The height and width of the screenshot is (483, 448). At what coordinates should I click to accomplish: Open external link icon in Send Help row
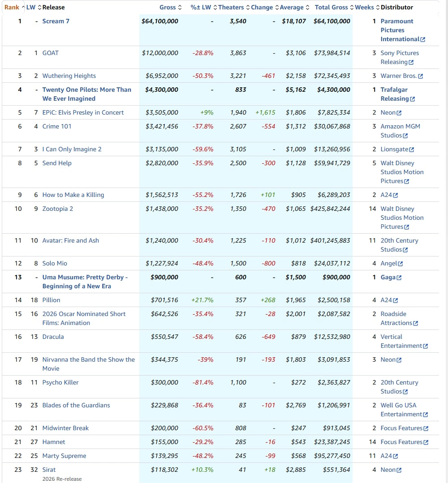tap(407, 181)
